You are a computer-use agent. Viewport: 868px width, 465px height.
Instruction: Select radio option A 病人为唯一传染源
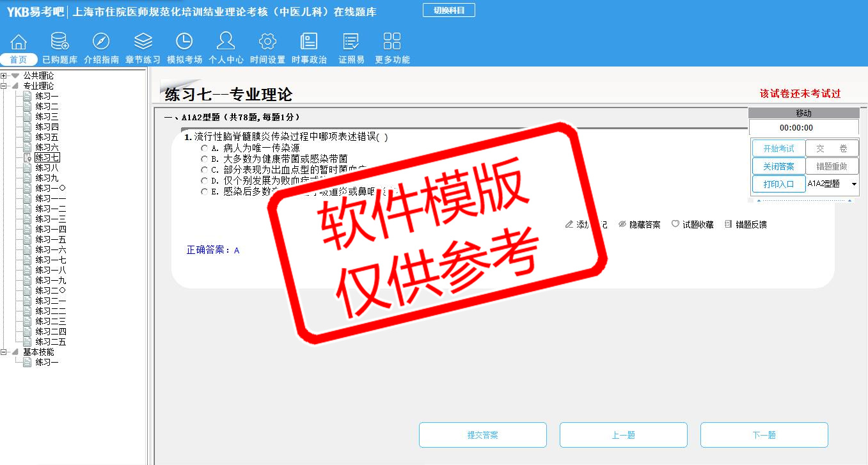pyautogui.click(x=205, y=148)
